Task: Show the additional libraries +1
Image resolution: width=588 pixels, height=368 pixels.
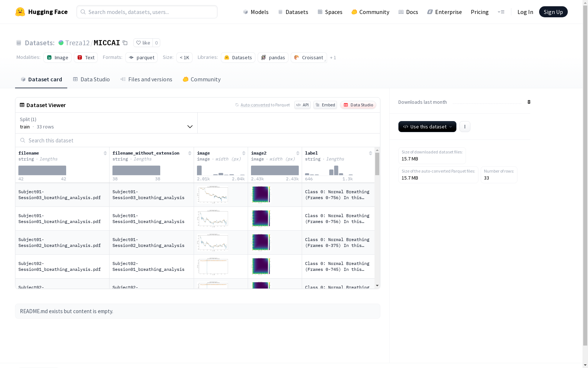Action: [333, 58]
